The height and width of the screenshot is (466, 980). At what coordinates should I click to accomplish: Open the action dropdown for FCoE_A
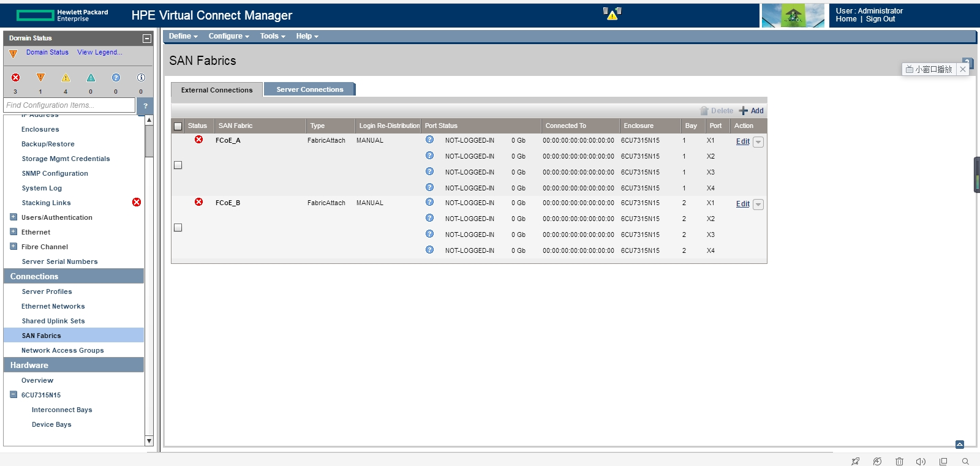[x=758, y=142]
